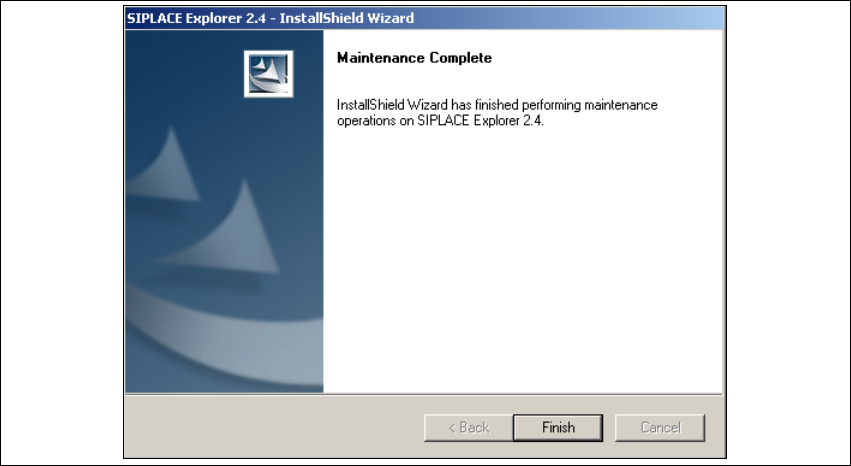Viewport: 851px width, 466px height.
Task: Click the Finish button
Action: click(557, 427)
